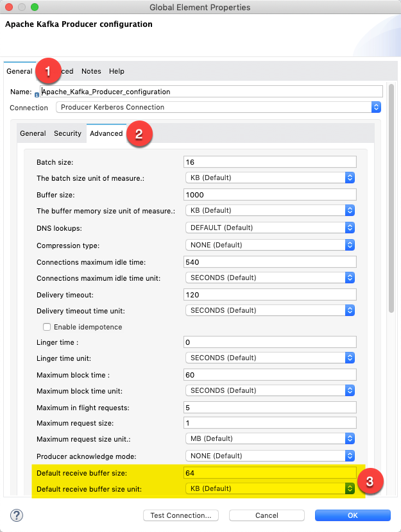Expand Delivery timeout time unit dropdown
The height and width of the screenshot is (532, 401).
coord(270,310)
